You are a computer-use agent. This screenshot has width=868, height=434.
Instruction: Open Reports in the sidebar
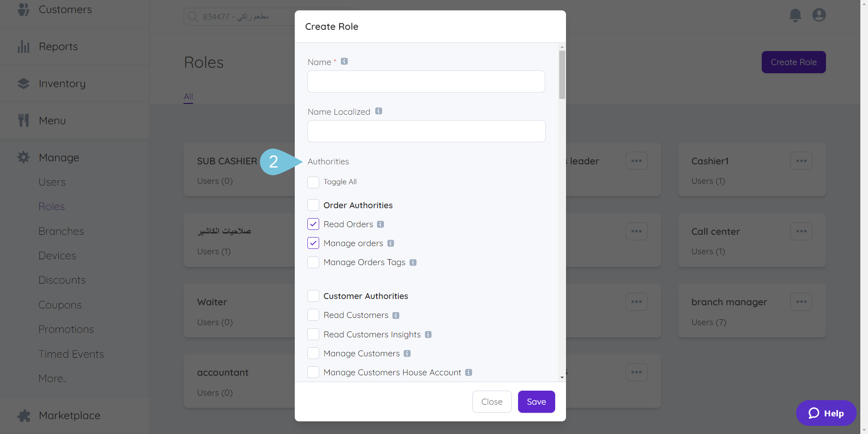[x=58, y=47]
